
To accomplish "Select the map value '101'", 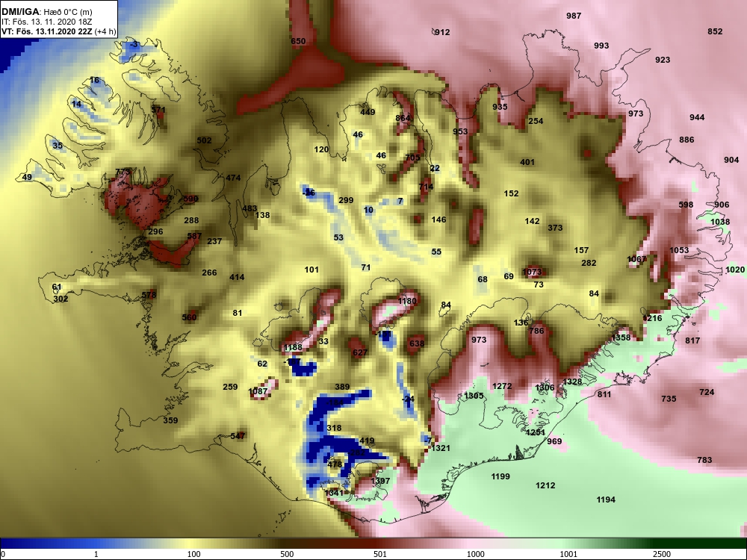I will point(311,270).
